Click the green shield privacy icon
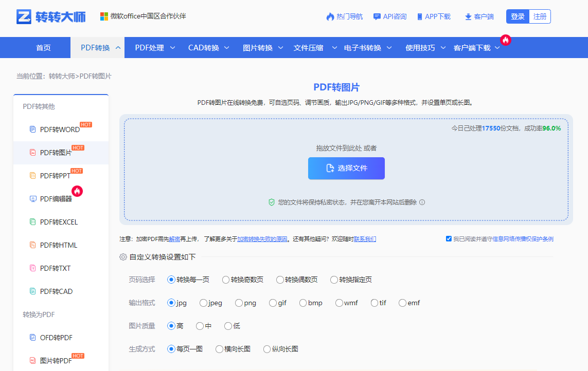Screen dimensions: 588x371 pyautogui.click(x=272, y=202)
